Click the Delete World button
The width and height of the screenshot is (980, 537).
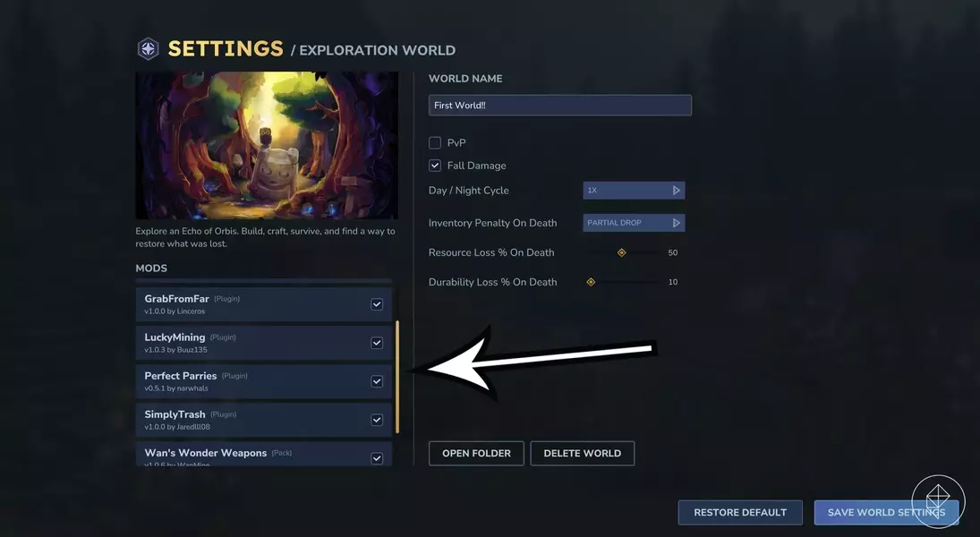583,453
